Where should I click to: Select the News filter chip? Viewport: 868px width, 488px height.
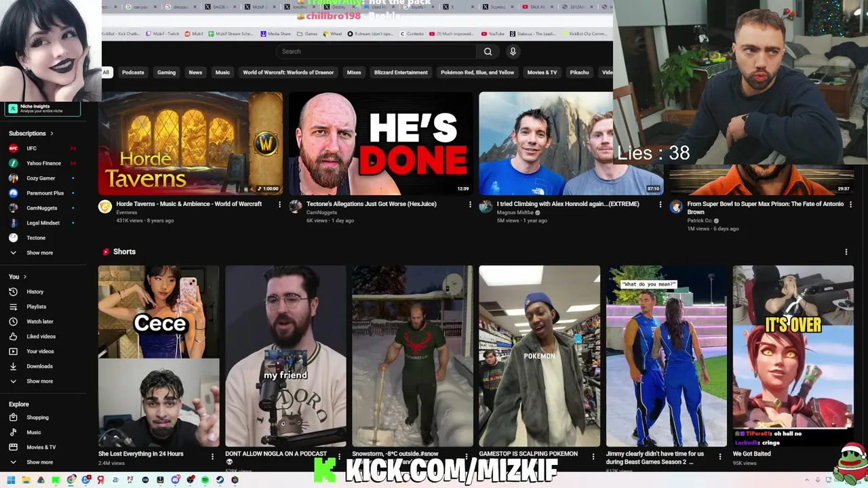195,73
